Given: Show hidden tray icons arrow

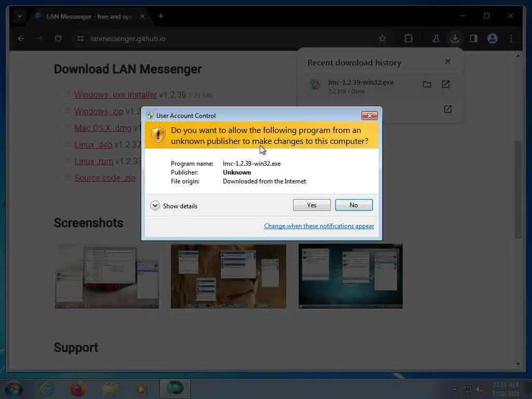Looking at the screenshot, I should pos(454,389).
